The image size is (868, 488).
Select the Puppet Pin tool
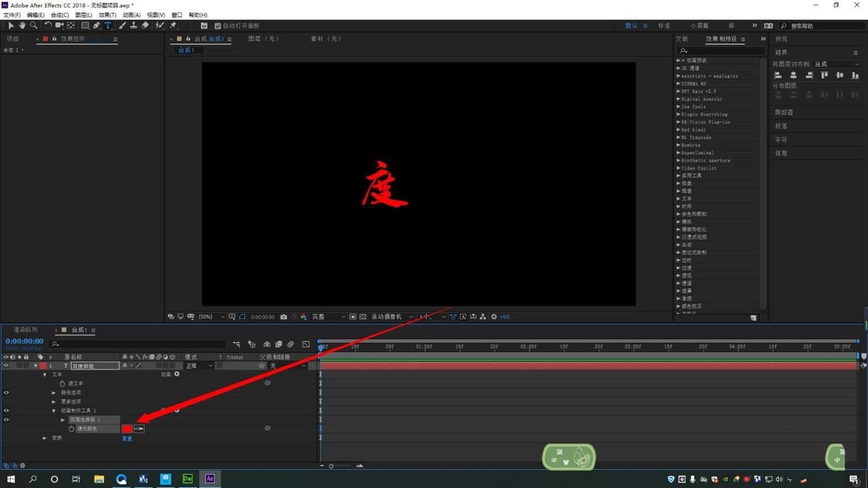pos(174,25)
